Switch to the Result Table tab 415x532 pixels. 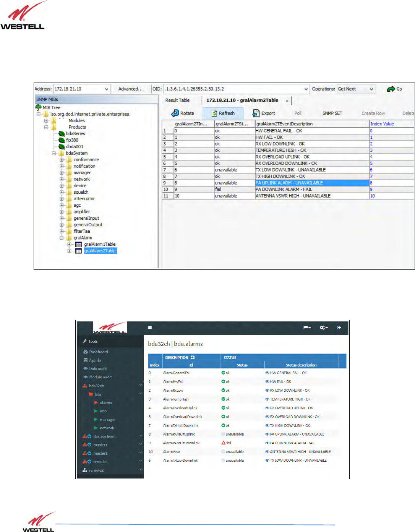coord(177,100)
